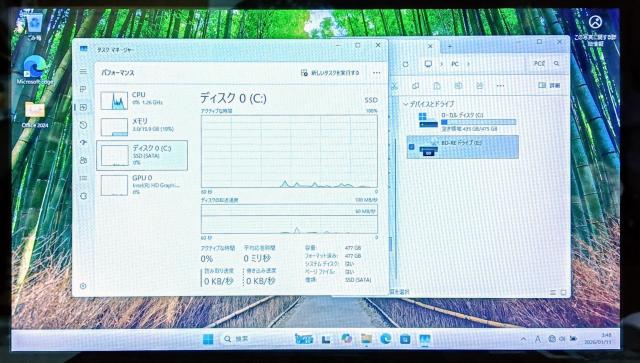The height and width of the screenshot is (363, 640).
Task: Open Task Manager settings gear
Action: tap(83, 286)
